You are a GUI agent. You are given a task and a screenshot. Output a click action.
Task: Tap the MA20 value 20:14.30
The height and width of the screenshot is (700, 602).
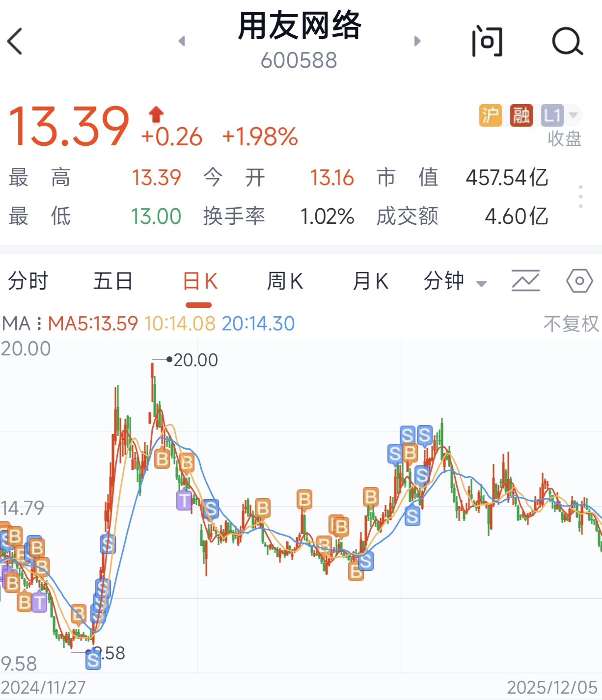pos(258,323)
